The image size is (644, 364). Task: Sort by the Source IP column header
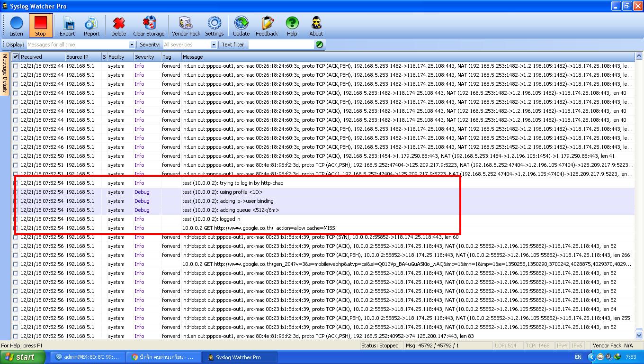[83, 57]
